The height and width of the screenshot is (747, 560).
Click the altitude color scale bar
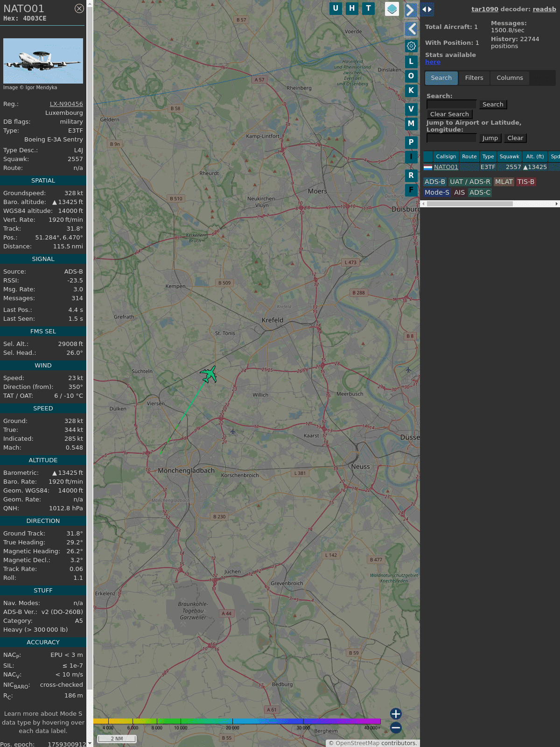click(x=237, y=721)
